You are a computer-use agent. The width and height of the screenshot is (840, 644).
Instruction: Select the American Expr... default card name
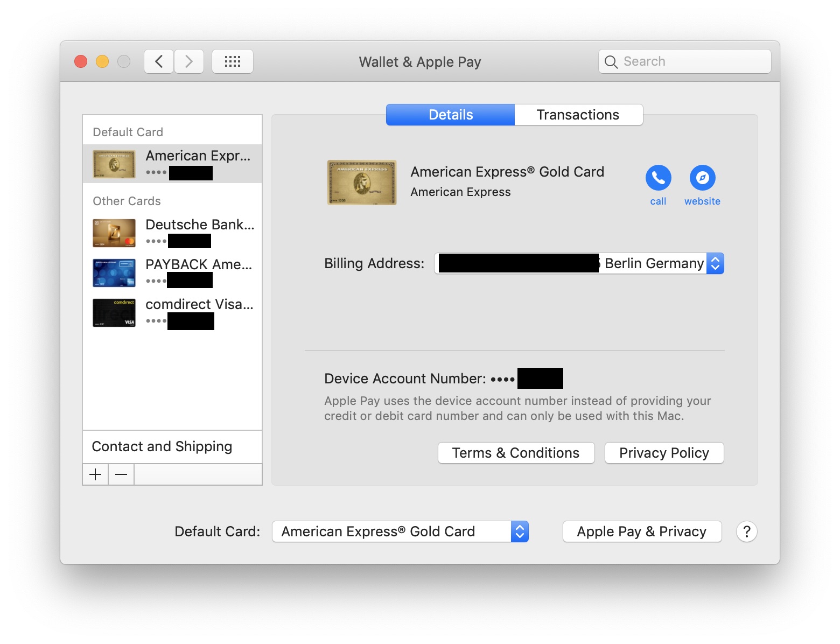pyautogui.click(x=198, y=156)
